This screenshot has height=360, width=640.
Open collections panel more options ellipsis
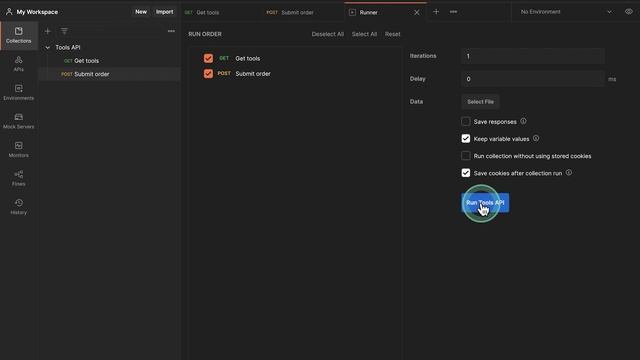[171, 31]
